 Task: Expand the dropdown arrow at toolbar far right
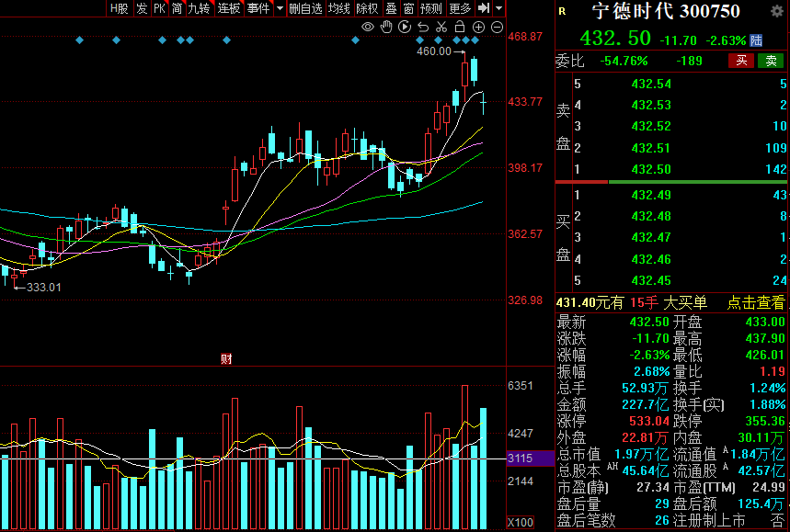[498, 8]
